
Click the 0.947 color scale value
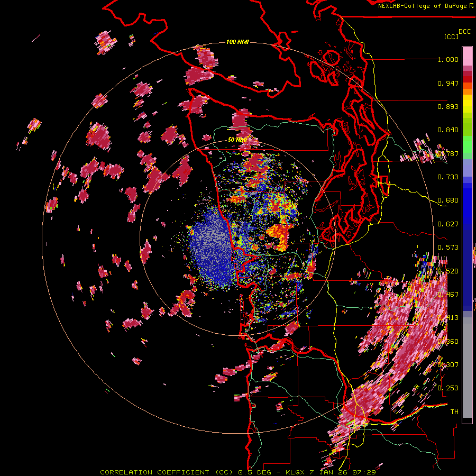448,83
